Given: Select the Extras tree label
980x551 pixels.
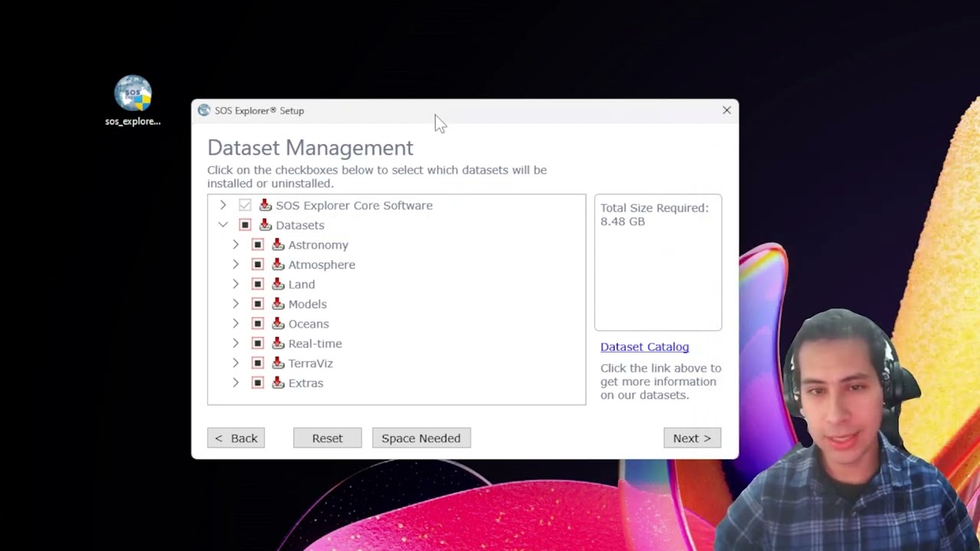Looking at the screenshot, I should [x=306, y=383].
